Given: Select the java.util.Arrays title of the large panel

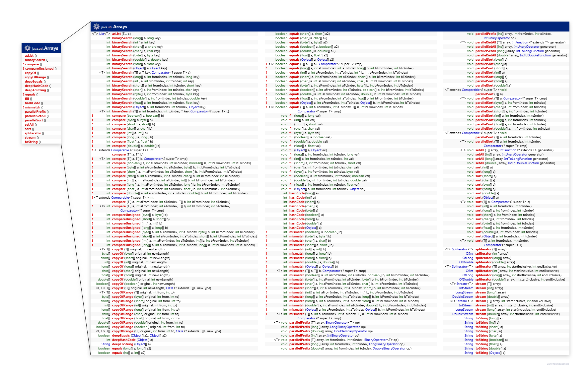Looking at the screenshot, I should (114, 27).
